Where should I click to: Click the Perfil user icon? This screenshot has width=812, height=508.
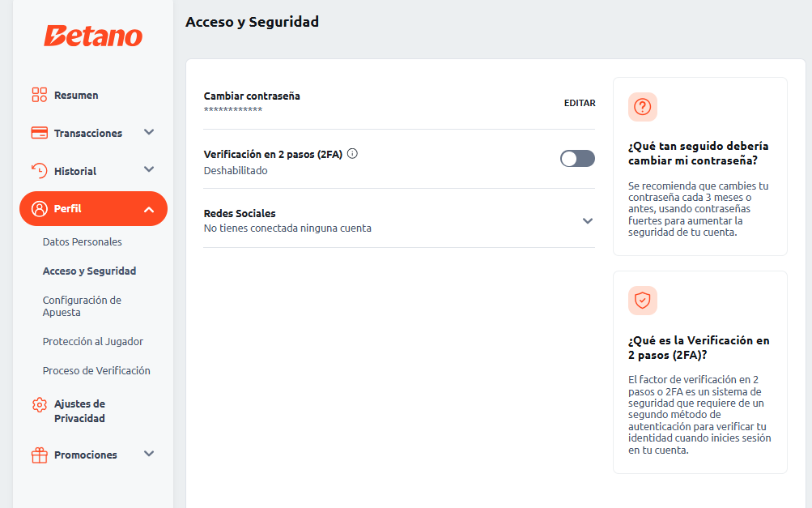(x=40, y=209)
